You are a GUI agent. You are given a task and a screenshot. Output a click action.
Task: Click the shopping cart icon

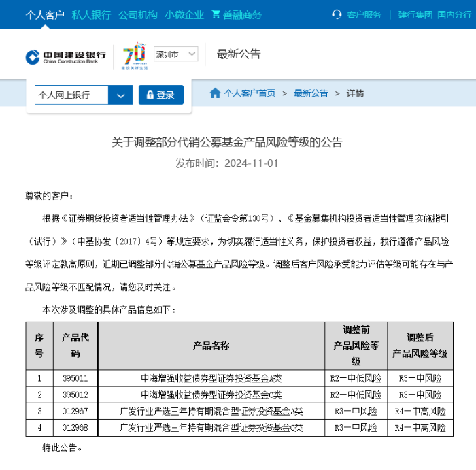tap(216, 14)
